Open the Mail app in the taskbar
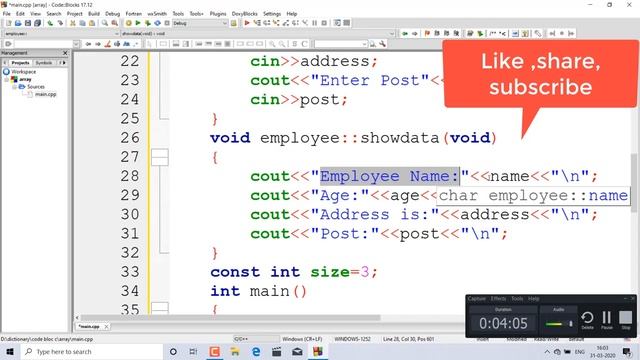640x360 pixels. click(x=297, y=351)
